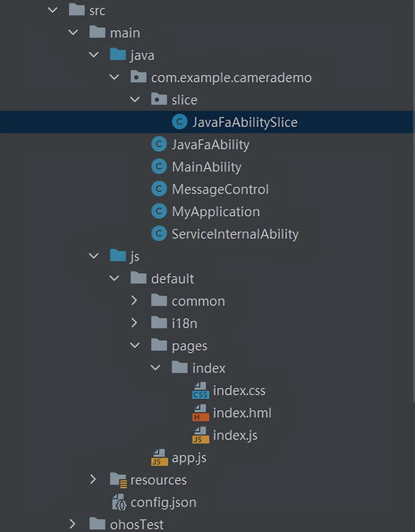Click the slice package folder icon
The image size is (415, 532).
pos(159,99)
